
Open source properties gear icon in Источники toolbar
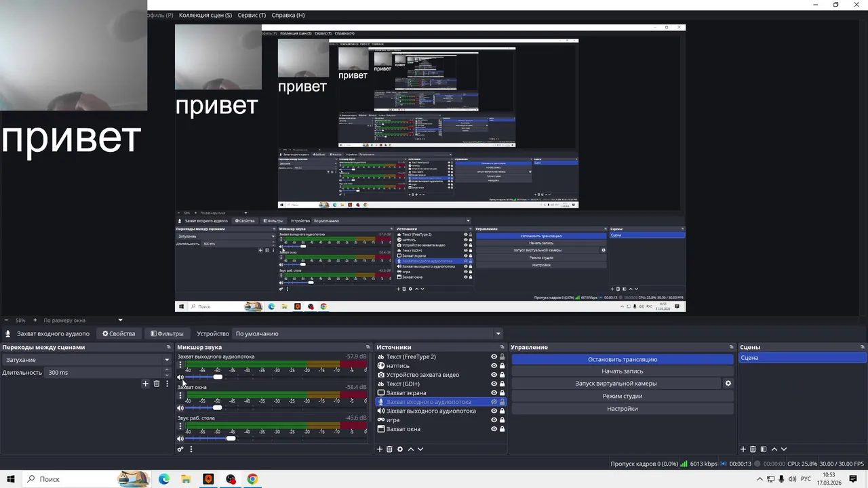click(x=400, y=449)
